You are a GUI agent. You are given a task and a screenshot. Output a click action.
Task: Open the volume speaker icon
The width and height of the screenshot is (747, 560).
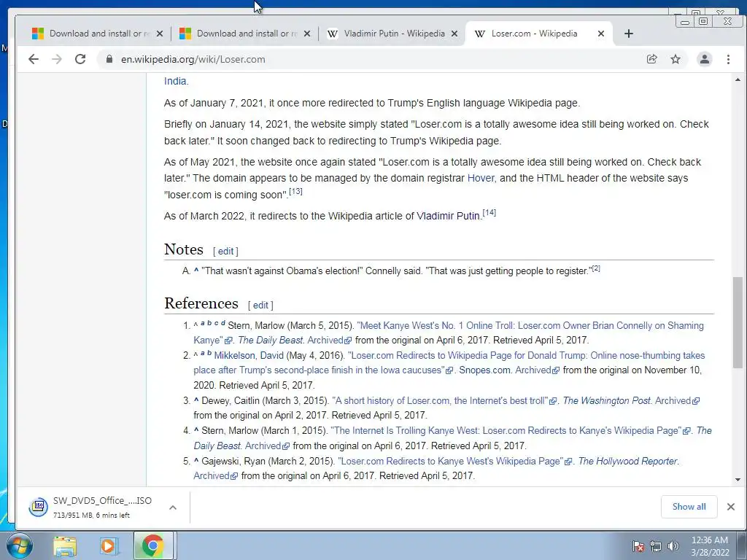click(673, 545)
